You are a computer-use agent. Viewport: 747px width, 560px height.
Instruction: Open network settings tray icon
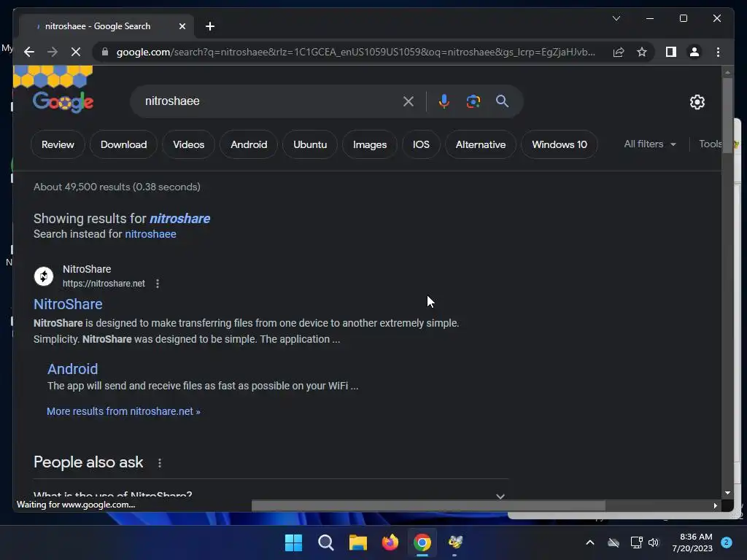pyautogui.click(x=636, y=542)
